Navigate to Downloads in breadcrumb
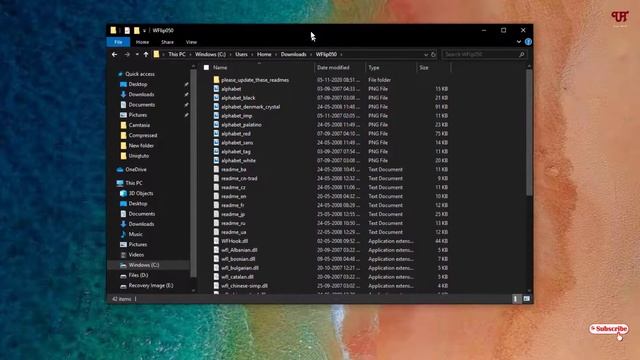Screen dimensions: 640x360 click(x=293, y=54)
